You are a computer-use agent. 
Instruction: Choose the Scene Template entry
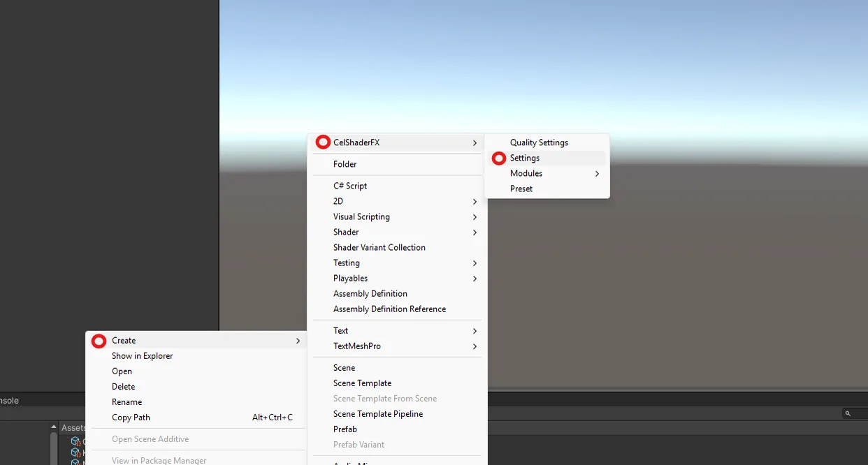396,383
